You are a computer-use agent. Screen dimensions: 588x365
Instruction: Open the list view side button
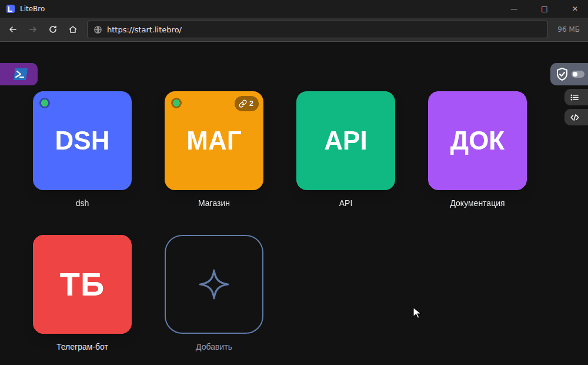pyautogui.click(x=576, y=98)
